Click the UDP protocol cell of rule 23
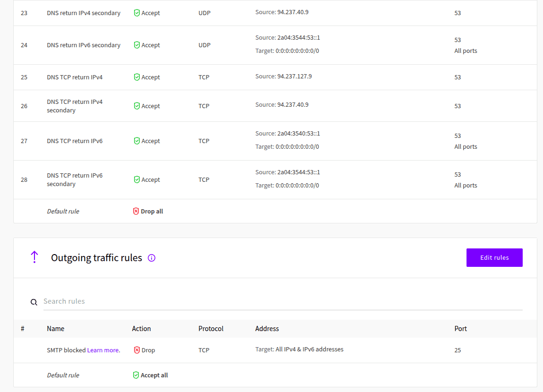This screenshot has width=543, height=392. (204, 13)
